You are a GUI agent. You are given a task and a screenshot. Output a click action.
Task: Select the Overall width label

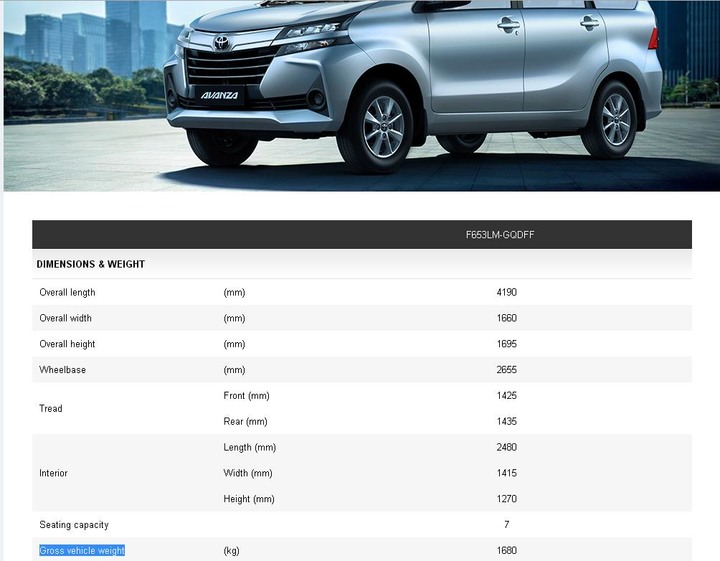65,318
